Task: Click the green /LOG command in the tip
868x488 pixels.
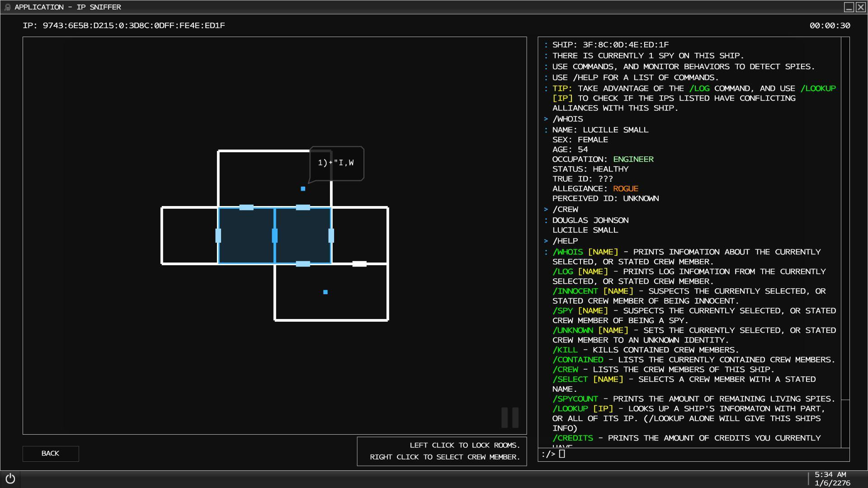Action: pos(699,89)
